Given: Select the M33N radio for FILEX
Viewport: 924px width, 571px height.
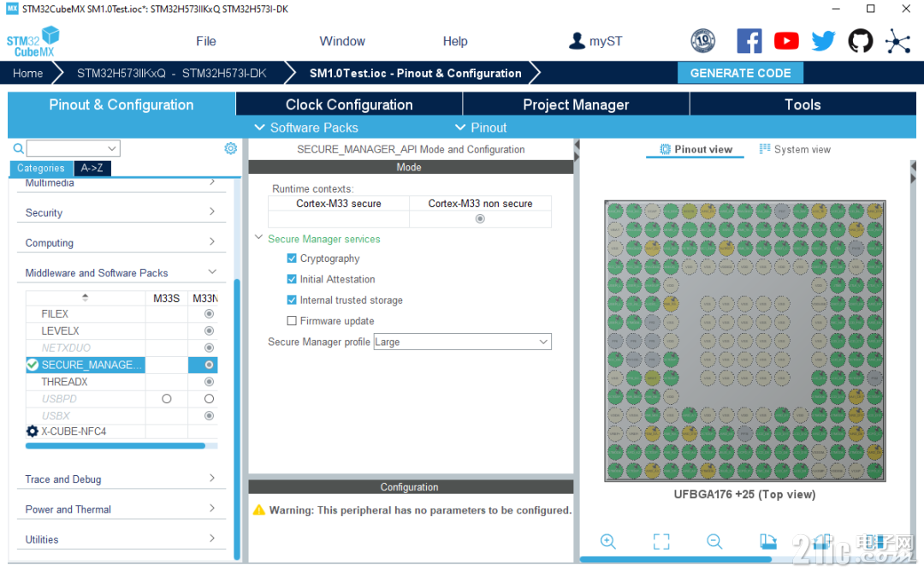Looking at the screenshot, I should (x=209, y=314).
